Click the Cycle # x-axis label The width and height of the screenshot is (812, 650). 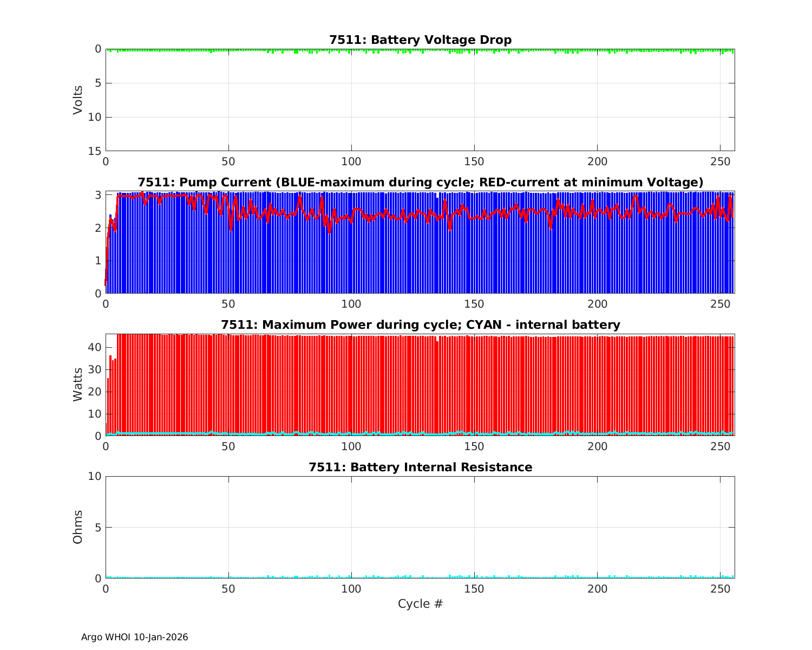pyautogui.click(x=420, y=604)
